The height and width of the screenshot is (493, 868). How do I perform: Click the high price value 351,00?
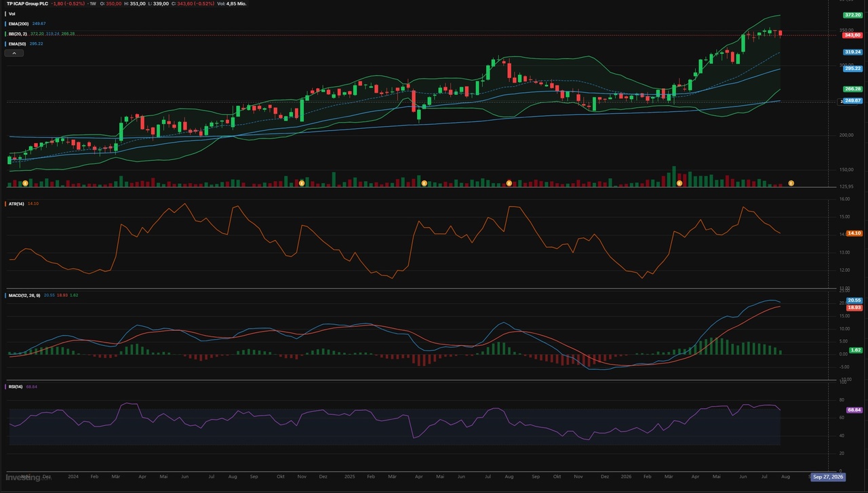(138, 3)
